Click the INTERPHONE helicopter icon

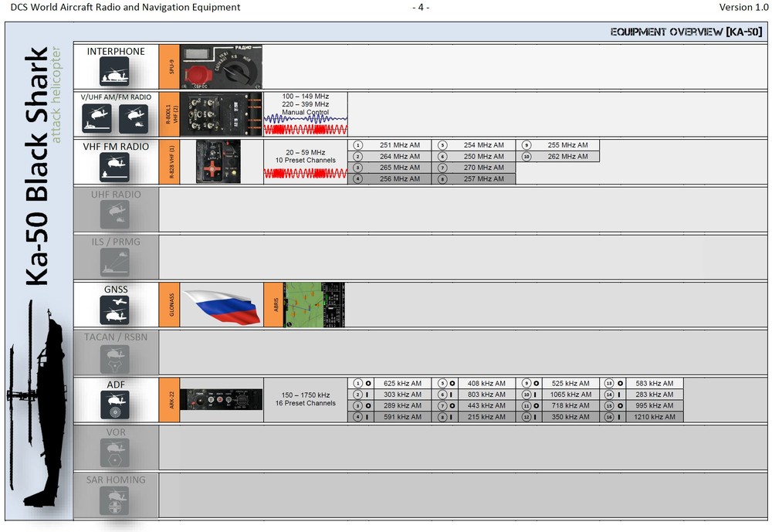click(x=114, y=71)
